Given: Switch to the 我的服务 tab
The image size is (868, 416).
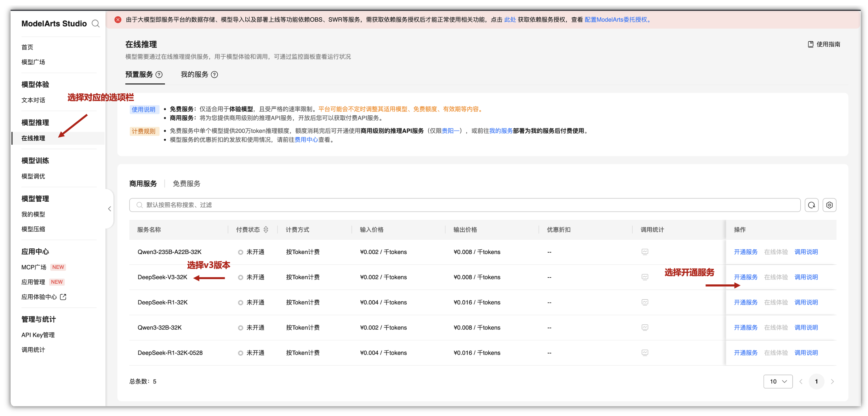Looking at the screenshot, I should click(194, 75).
